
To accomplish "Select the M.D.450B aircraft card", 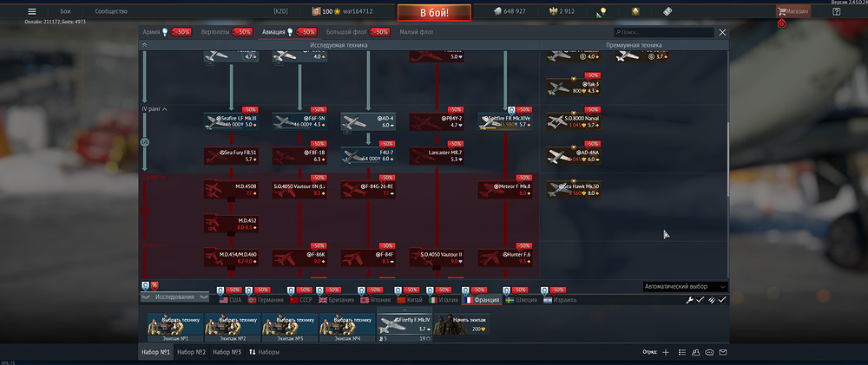I will [x=231, y=190].
